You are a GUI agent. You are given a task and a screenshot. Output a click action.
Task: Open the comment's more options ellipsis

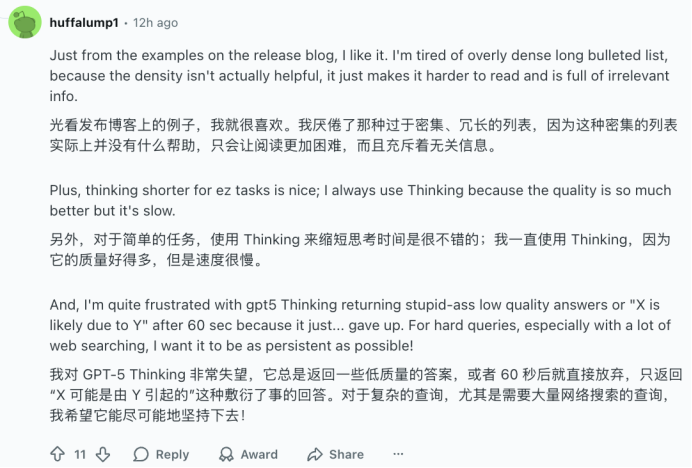point(396,454)
